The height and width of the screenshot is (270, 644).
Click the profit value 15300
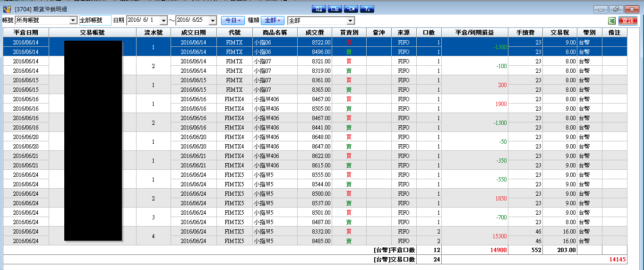tap(500, 236)
